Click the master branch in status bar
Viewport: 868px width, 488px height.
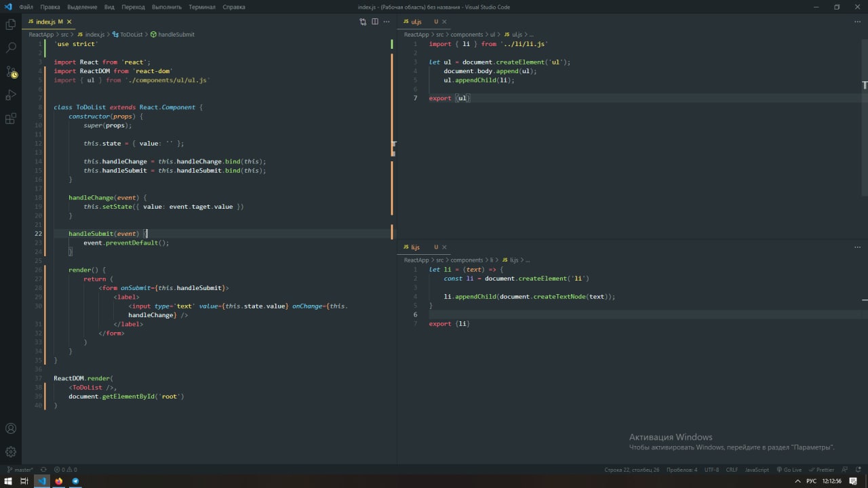coord(20,470)
